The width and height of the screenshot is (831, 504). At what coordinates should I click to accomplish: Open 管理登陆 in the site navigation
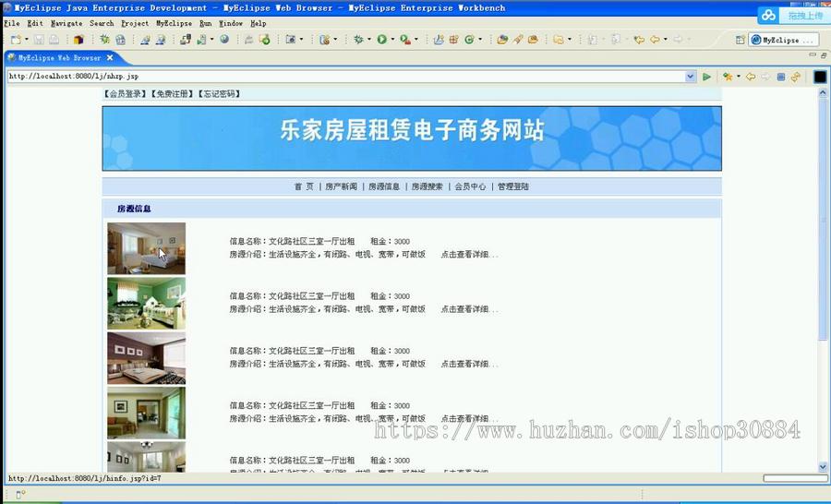click(513, 186)
